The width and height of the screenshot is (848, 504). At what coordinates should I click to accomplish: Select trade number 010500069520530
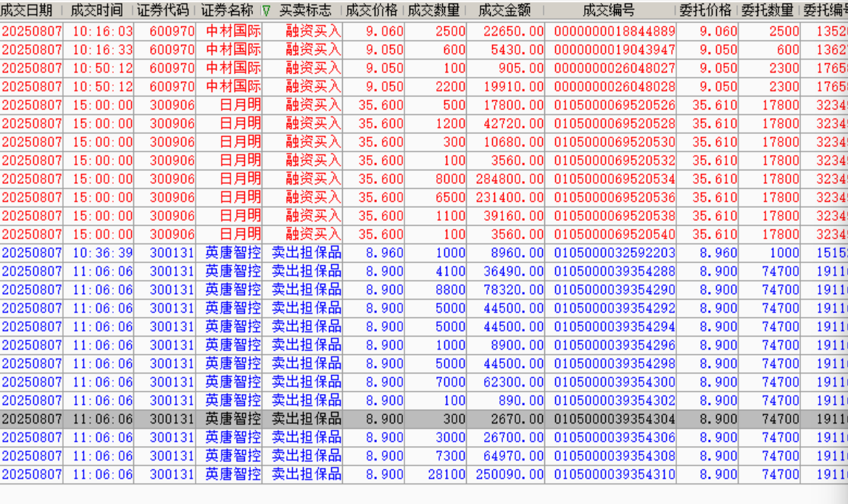(615, 142)
